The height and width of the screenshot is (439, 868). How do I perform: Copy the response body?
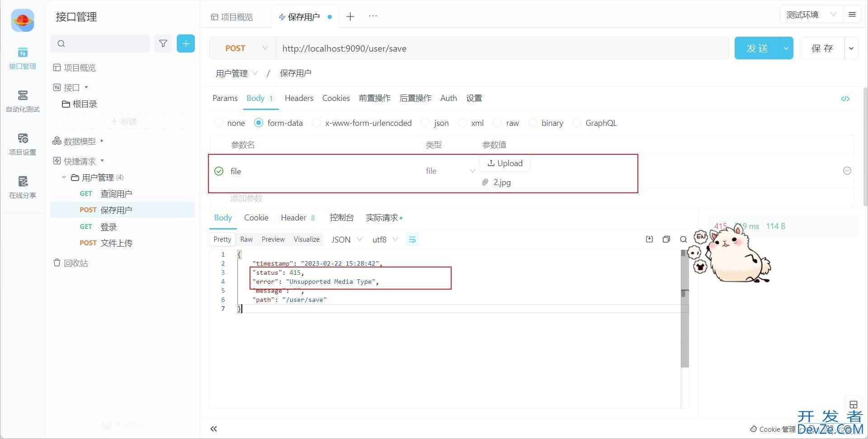(666, 239)
